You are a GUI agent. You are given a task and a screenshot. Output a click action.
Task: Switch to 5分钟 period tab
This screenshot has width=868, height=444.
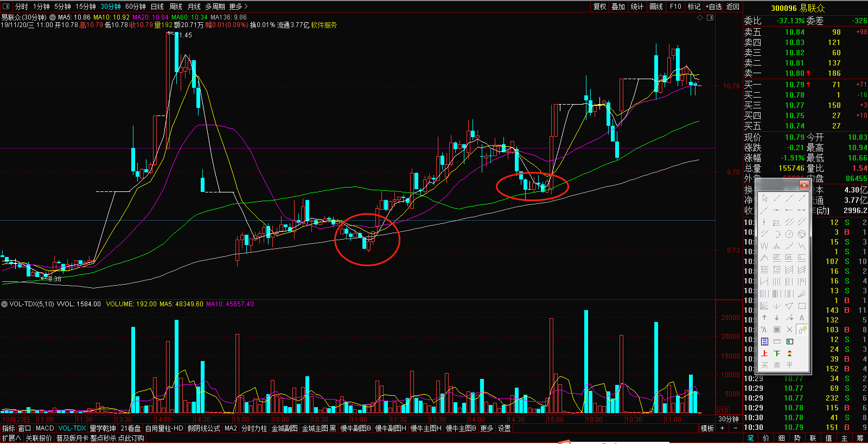(62, 7)
